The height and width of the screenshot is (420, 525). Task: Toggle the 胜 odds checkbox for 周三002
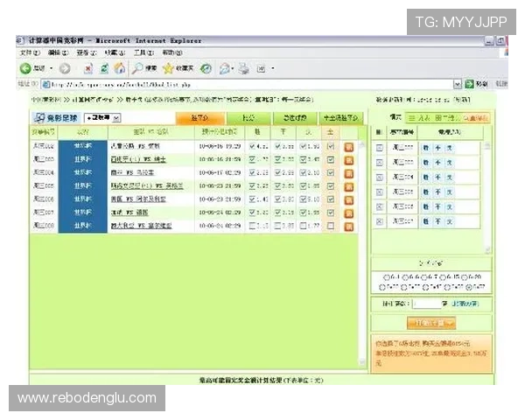253,146
